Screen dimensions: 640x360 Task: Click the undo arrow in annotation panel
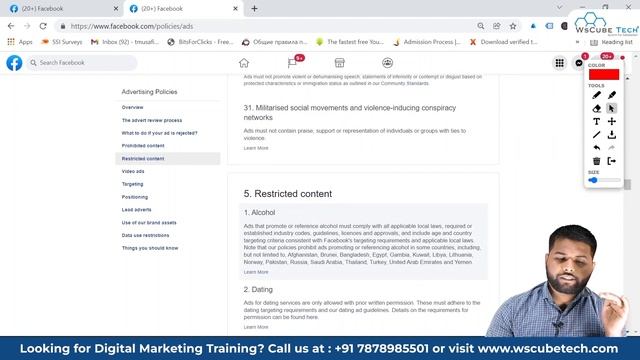tap(596, 148)
